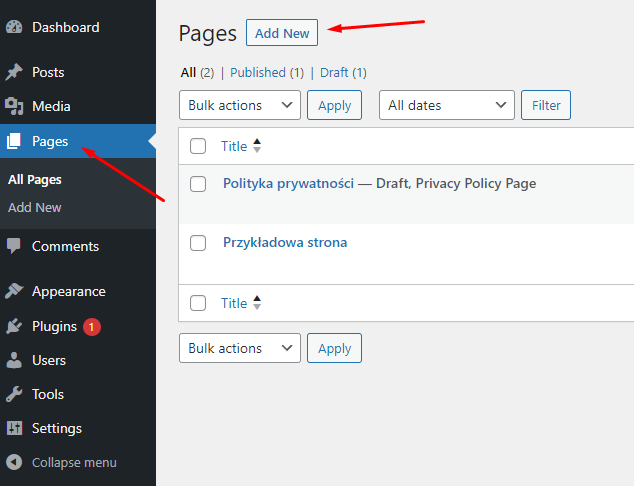634x486 pixels.
Task: Sort by the top Title sort arrows
Action: coord(257,146)
